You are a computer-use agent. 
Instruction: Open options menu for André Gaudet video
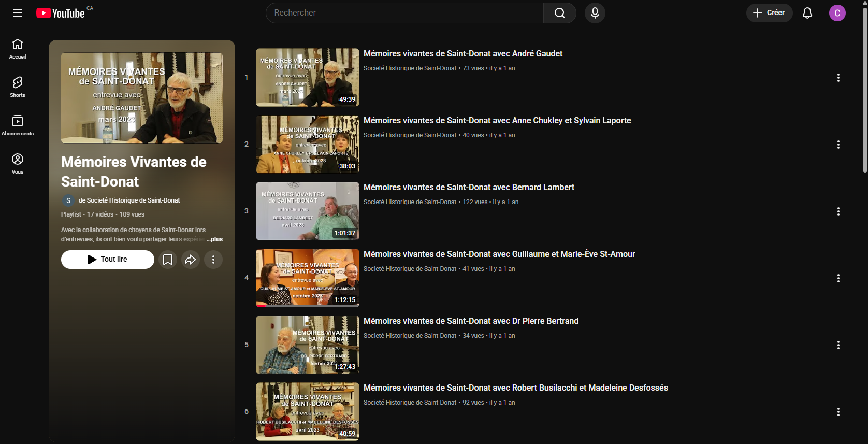tap(838, 78)
